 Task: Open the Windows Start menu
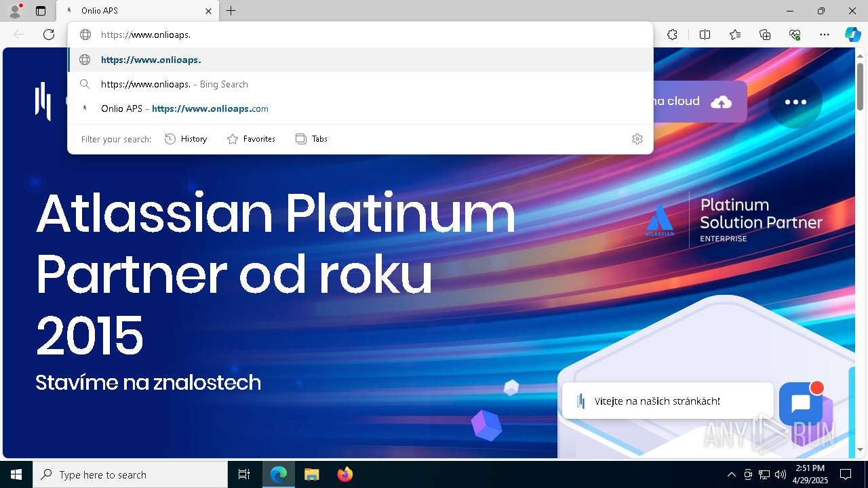16,474
